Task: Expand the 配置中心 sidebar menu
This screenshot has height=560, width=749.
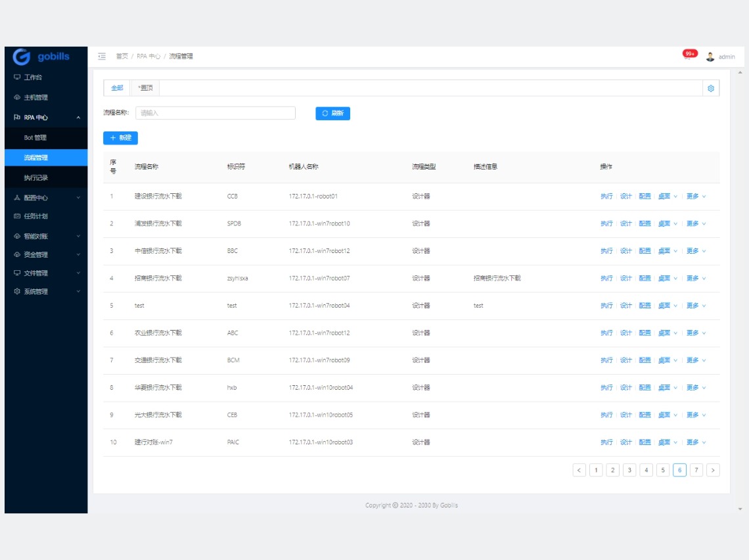Action: click(45, 198)
